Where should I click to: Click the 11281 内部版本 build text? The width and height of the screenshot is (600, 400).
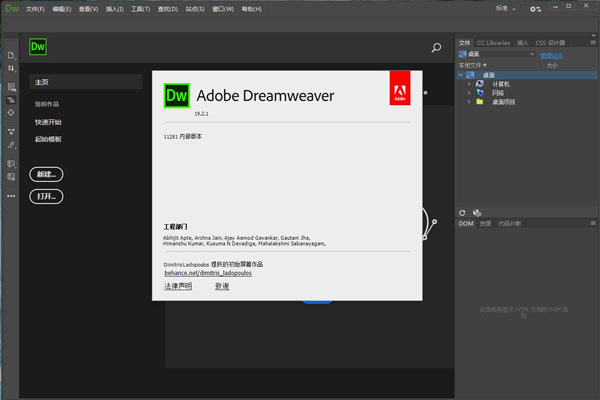click(183, 136)
